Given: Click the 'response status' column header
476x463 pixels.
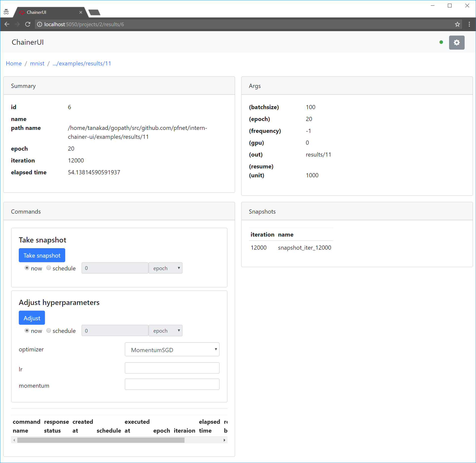Looking at the screenshot, I should (56, 426).
